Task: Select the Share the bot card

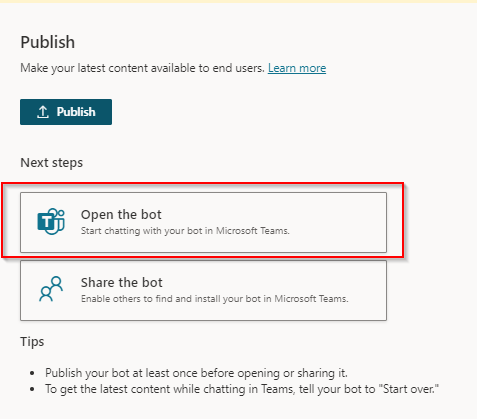Action: point(203,290)
